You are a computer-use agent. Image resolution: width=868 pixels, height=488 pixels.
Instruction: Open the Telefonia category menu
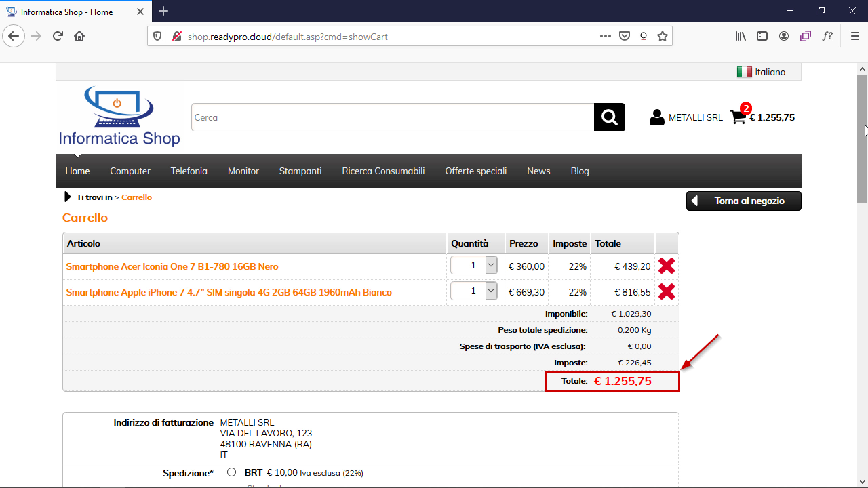pos(189,171)
